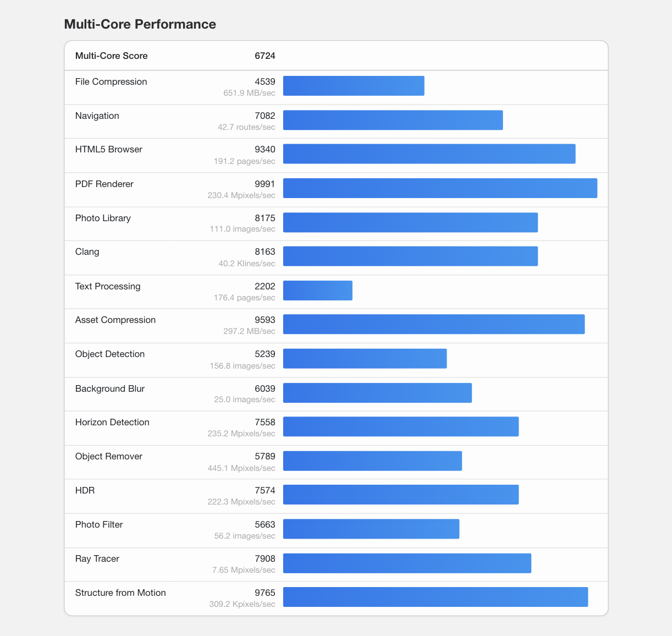The image size is (672, 636).
Task: Click the HTML5 Browser score bar
Action: [x=429, y=154]
